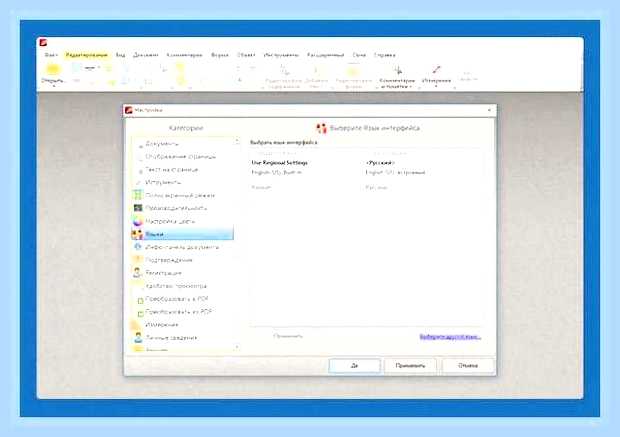This screenshot has height=437, width=620.
Task: Select the Измерения tool in toolbar
Action: 436,75
